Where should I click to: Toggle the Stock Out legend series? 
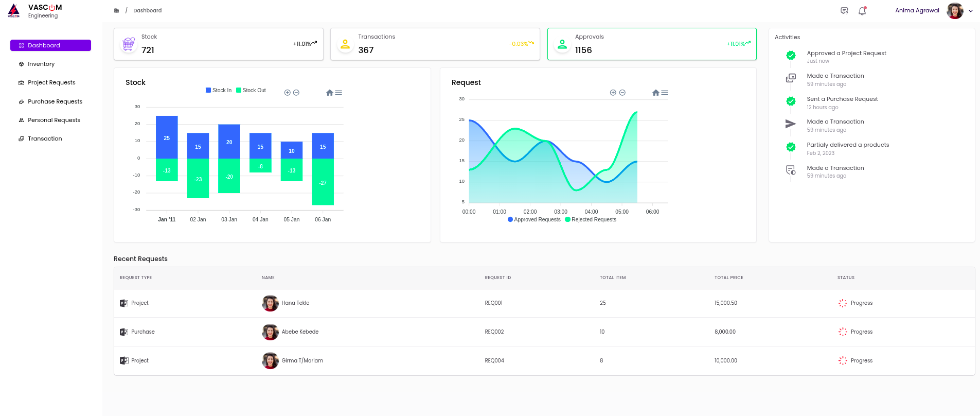pos(251,90)
